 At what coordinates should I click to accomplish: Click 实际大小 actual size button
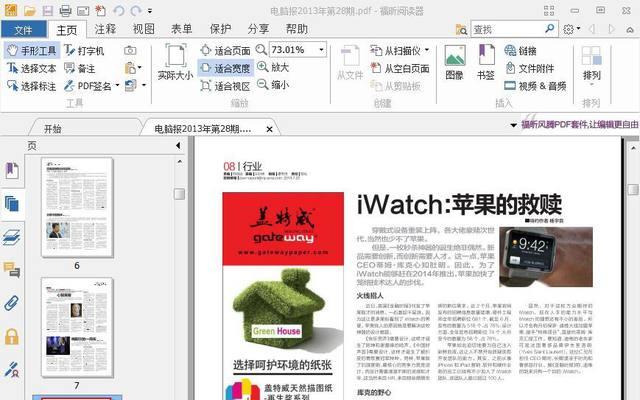coord(176,62)
